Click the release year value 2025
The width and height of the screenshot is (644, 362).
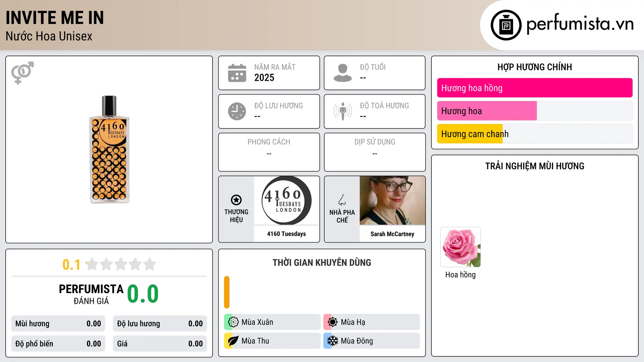click(x=264, y=78)
